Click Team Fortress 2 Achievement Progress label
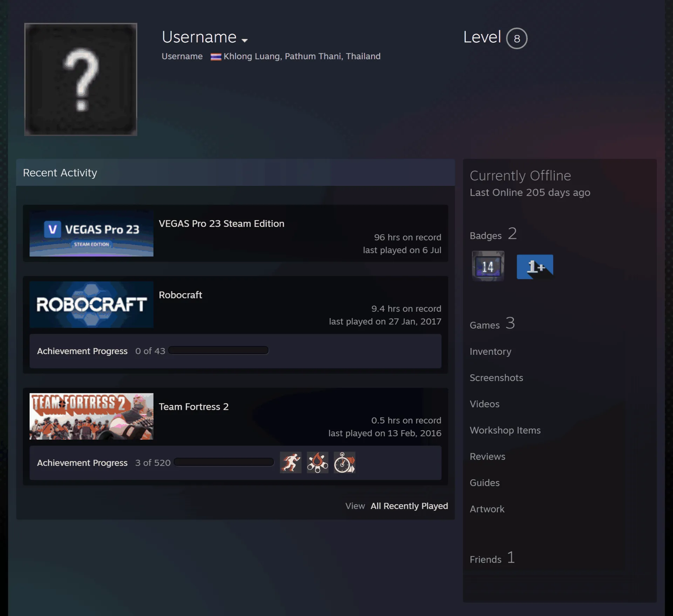Image resolution: width=673 pixels, height=616 pixels. (x=82, y=463)
